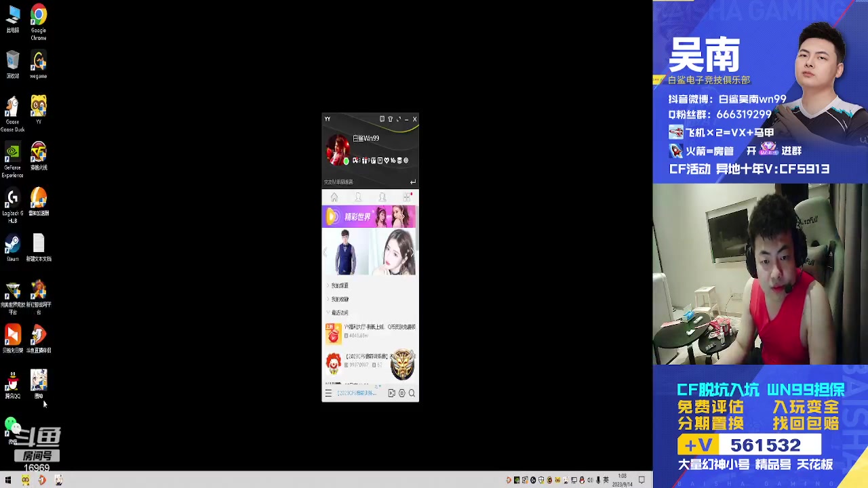Show the previous carousel slide arrow
The image size is (868, 488).
coord(325,252)
